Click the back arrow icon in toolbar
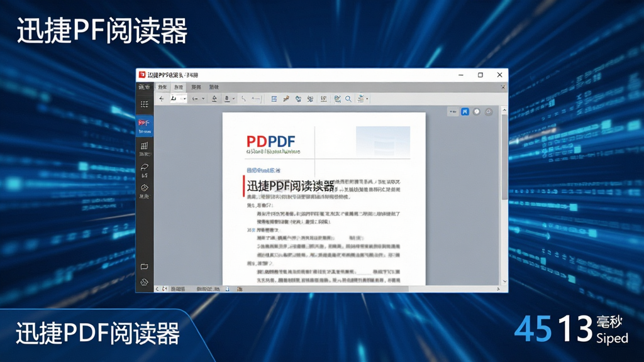 pos(162,99)
